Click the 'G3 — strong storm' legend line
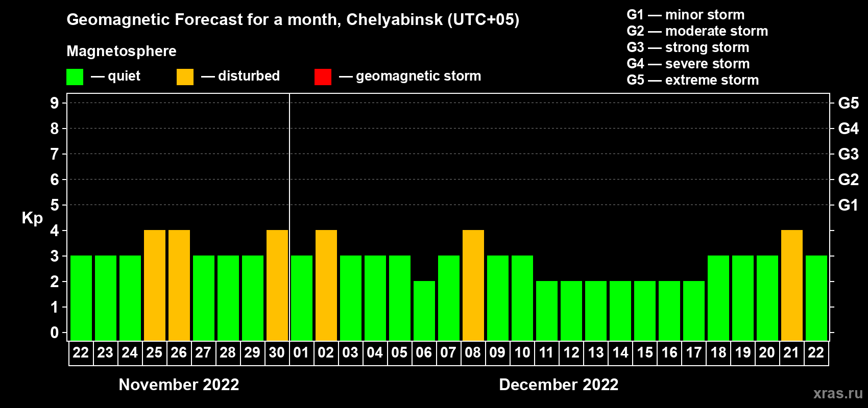Image resolution: width=868 pixels, height=408 pixels. click(688, 47)
